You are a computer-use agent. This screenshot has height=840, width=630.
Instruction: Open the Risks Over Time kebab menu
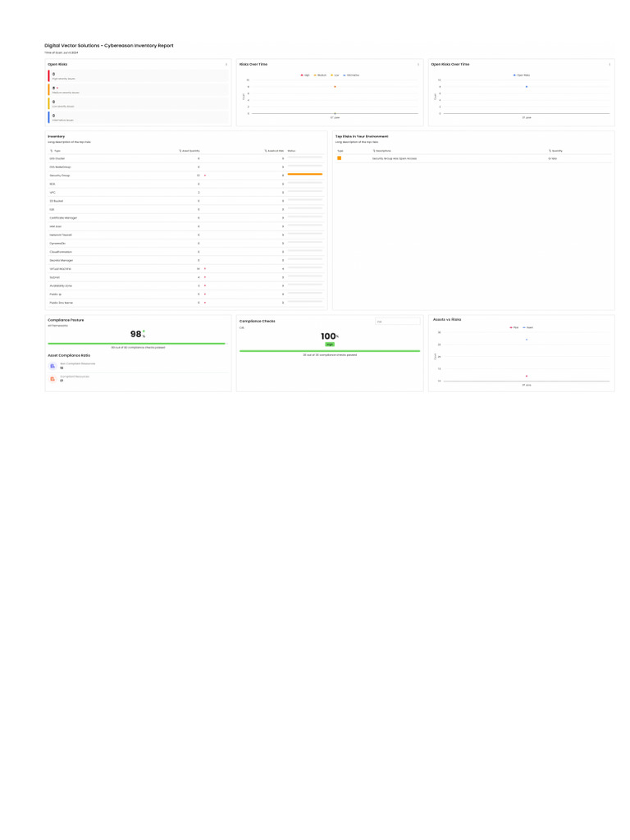pyautogui.click(x=418, y=64)
